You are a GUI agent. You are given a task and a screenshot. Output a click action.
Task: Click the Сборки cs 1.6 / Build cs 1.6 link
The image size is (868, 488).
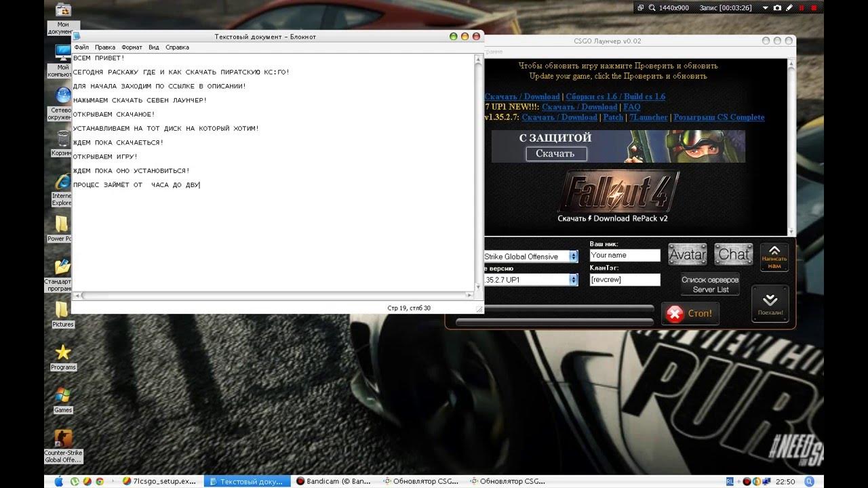click(x=615, y=97)
